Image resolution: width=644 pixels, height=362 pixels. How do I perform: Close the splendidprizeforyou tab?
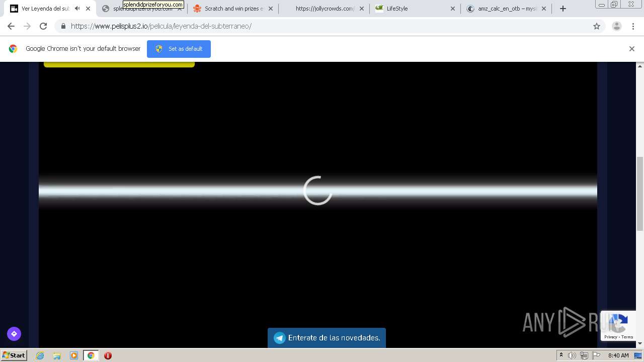(180, 9)
